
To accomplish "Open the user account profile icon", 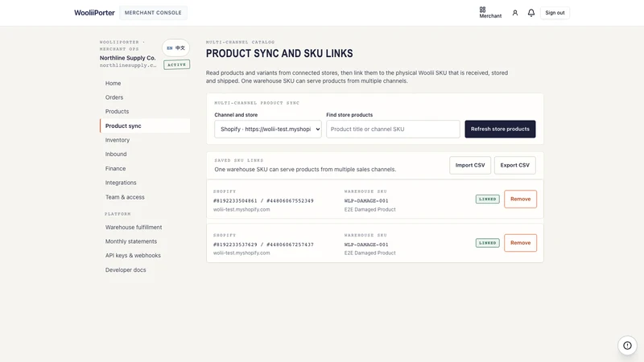I will pyautogui.click(x=514, y=13).
